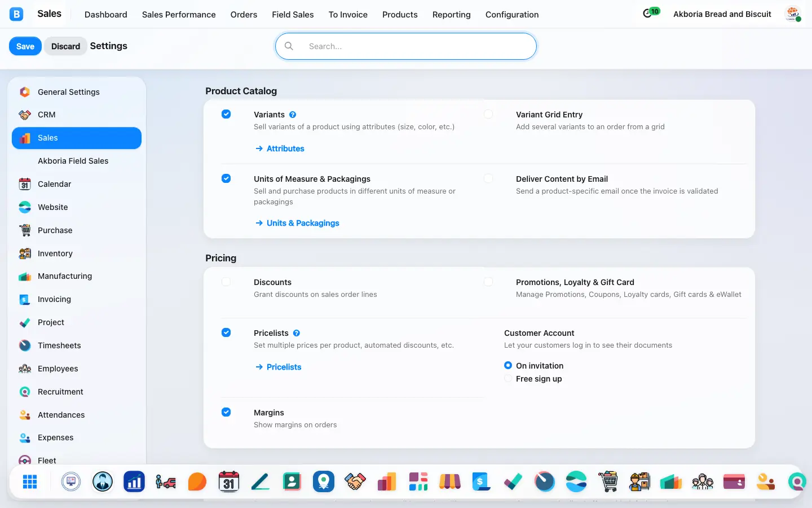Open the user avatar menu
This screenshot has height=508, width=812.
coord(793,14)
